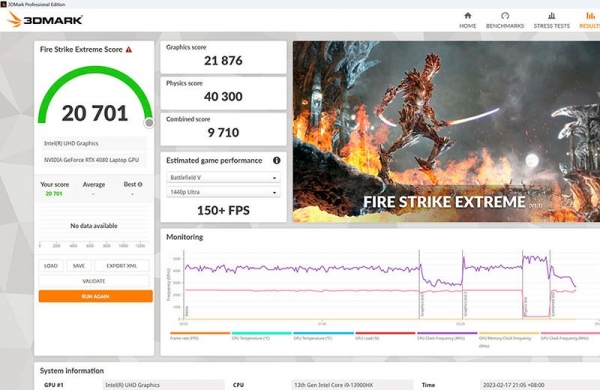Click the green Your score value 20 701

pyautogui.click(x=54, y=194)
